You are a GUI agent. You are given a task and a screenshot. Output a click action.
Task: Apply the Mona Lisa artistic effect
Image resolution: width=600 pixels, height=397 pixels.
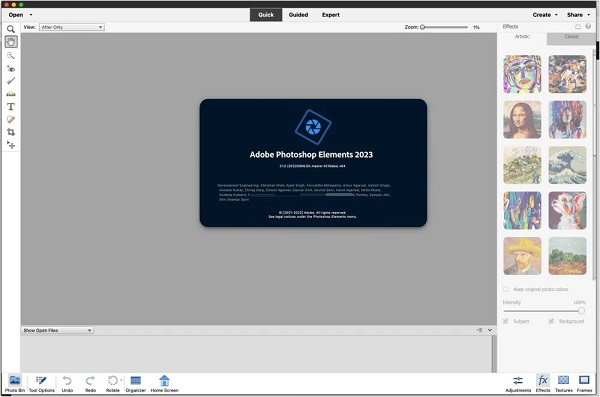[x=522, y=119]
